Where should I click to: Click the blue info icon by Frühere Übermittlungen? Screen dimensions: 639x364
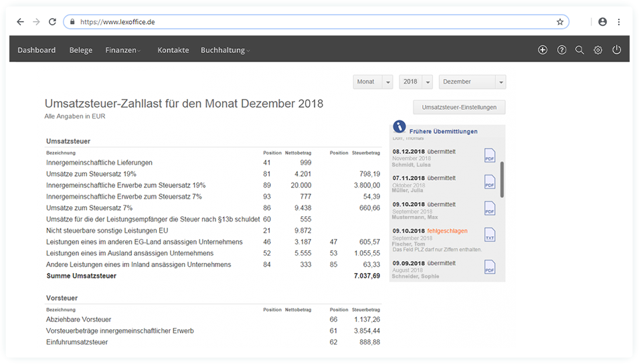pyautogui.click(x=399, y=126)
